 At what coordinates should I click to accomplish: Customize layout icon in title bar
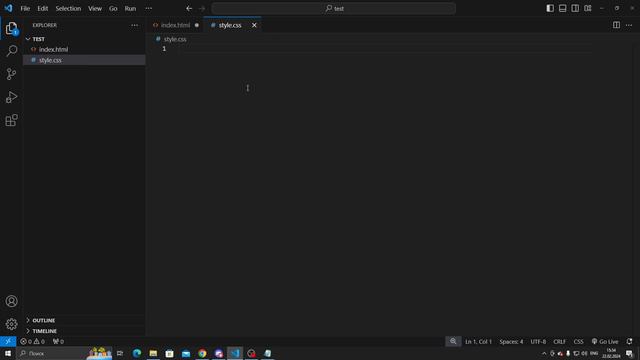click(588, 8)
